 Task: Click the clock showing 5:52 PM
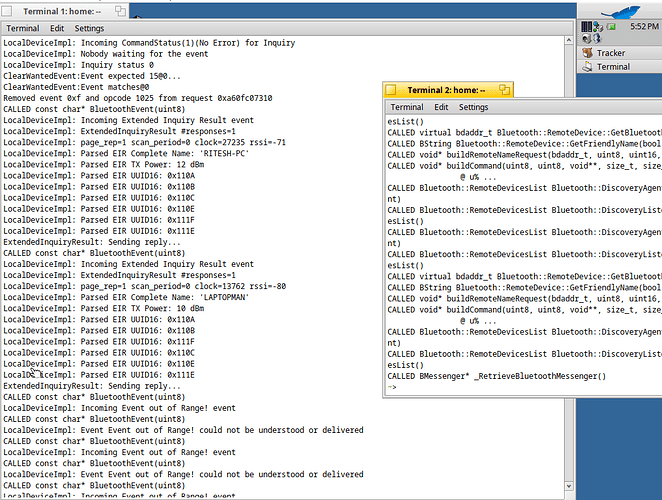point(644,26)
